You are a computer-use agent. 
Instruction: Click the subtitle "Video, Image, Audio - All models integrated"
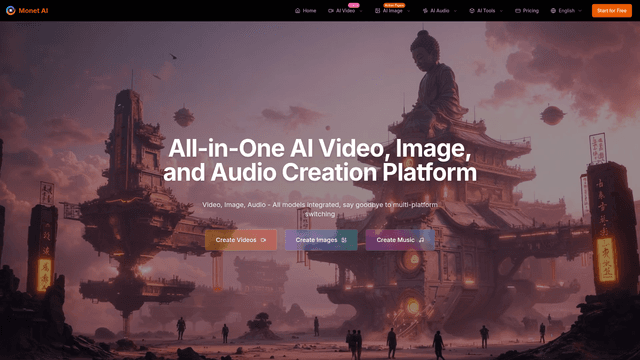point(271,204)
